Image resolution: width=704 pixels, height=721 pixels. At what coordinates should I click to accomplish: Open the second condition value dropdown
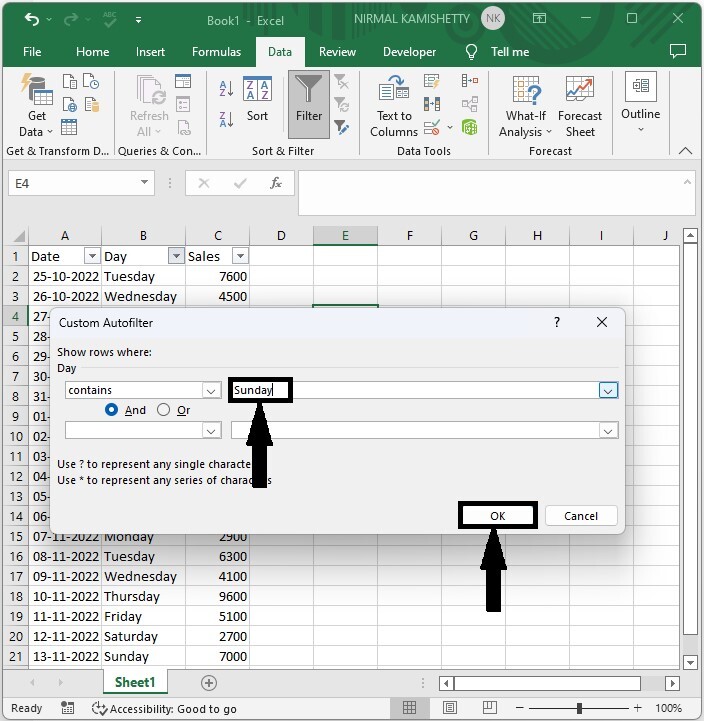point(608,431)
